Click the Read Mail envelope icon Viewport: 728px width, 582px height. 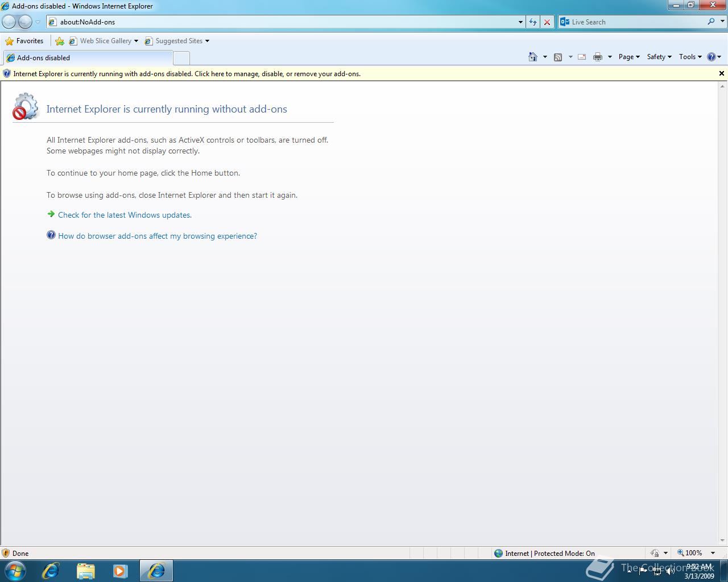(582, 57)
